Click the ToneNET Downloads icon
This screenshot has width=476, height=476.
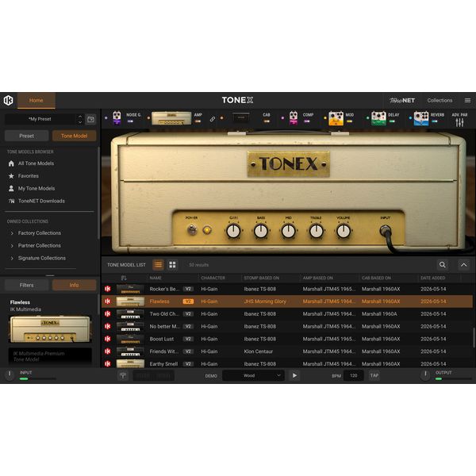point(12,201)
